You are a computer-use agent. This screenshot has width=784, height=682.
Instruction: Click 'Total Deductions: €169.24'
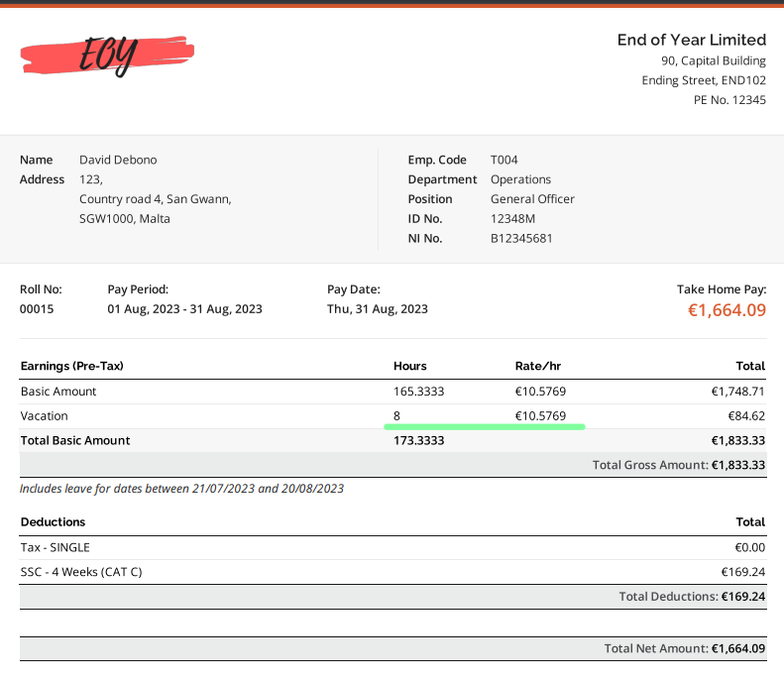pyautogui.click(x=692, y=597)
